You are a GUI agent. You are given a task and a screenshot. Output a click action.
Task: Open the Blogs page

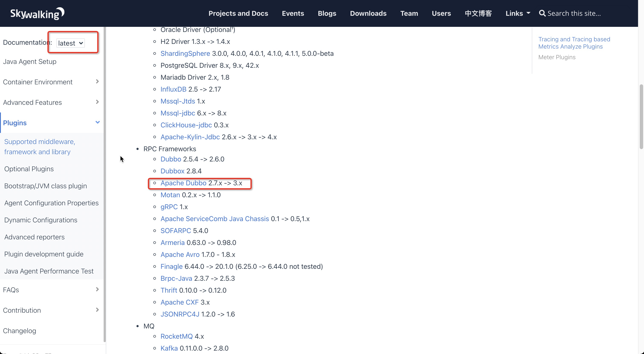click(327, 13)
